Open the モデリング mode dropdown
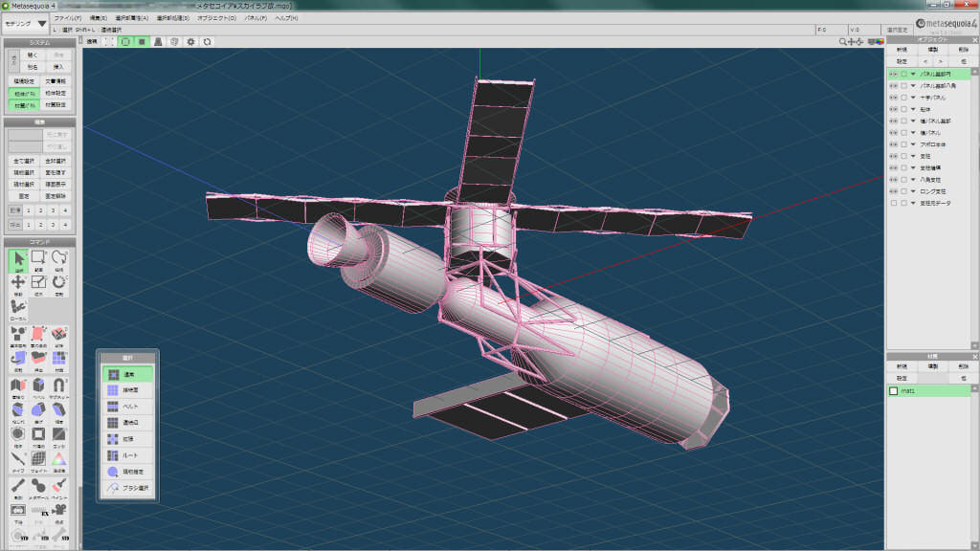Viewport: 980px width, 551px height. coord(25,24)
